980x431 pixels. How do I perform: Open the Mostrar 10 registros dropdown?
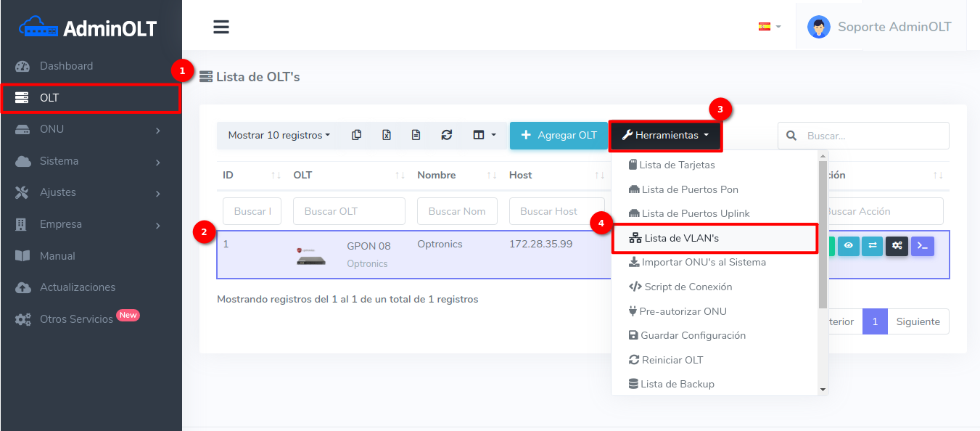pos(279,135)
